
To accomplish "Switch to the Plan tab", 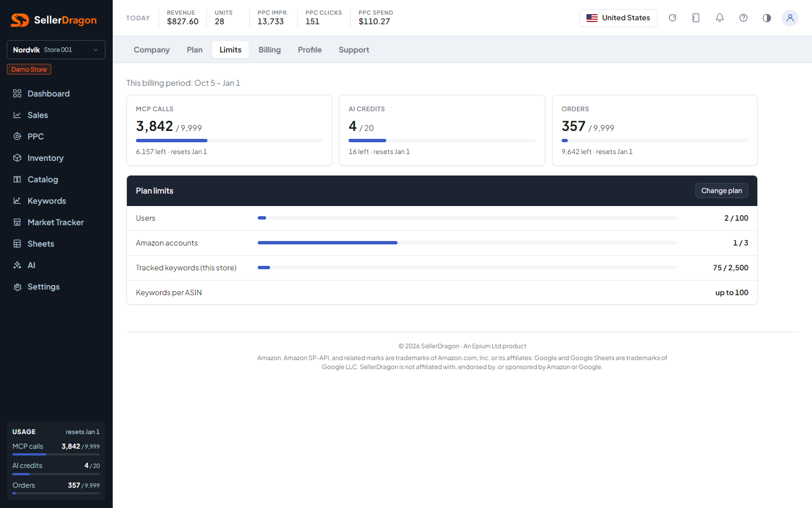I will (x=195, y=50).
